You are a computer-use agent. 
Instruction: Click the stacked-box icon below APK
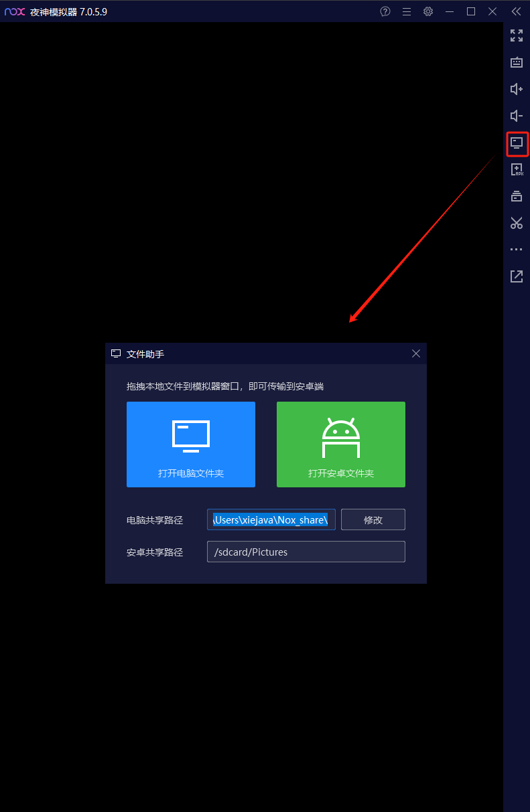516,196
